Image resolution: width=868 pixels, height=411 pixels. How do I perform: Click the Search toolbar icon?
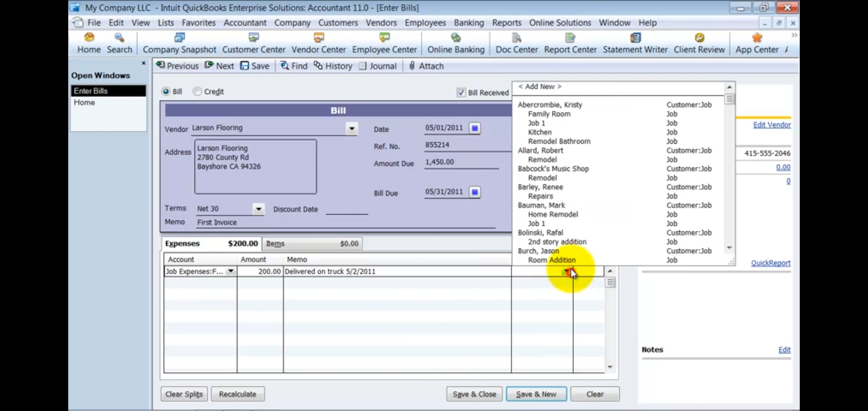(x=119, y=43)
